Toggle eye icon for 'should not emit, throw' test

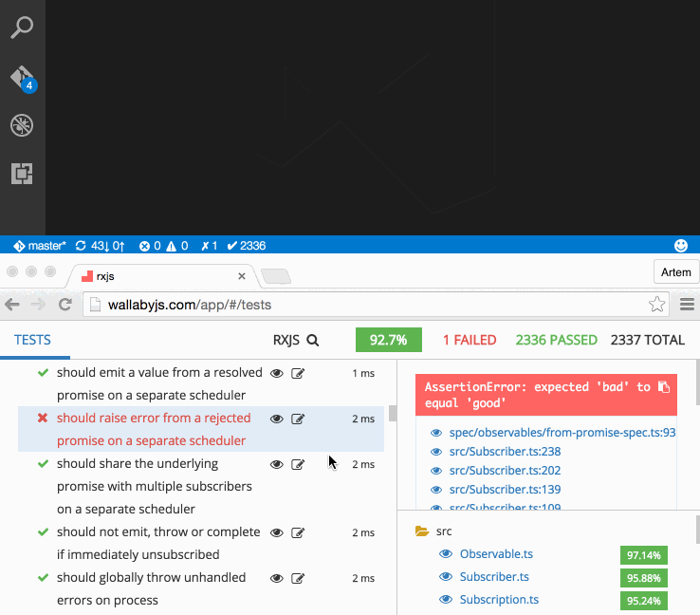(x=277, y=532)
